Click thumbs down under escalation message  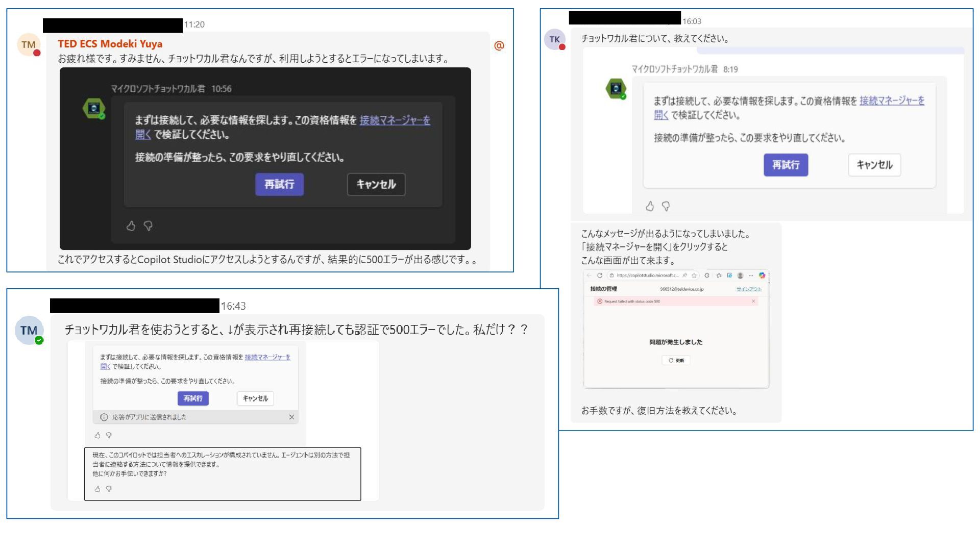click(109, 489)
